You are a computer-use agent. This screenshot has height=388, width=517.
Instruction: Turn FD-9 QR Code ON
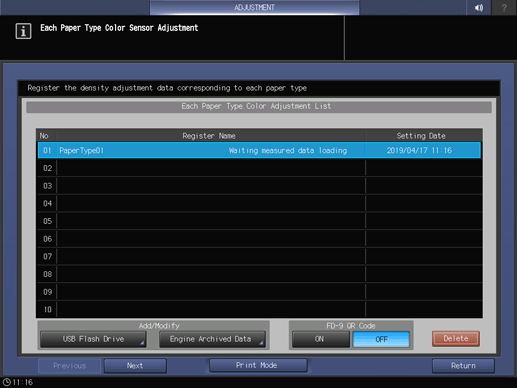[x=320, y=339]
